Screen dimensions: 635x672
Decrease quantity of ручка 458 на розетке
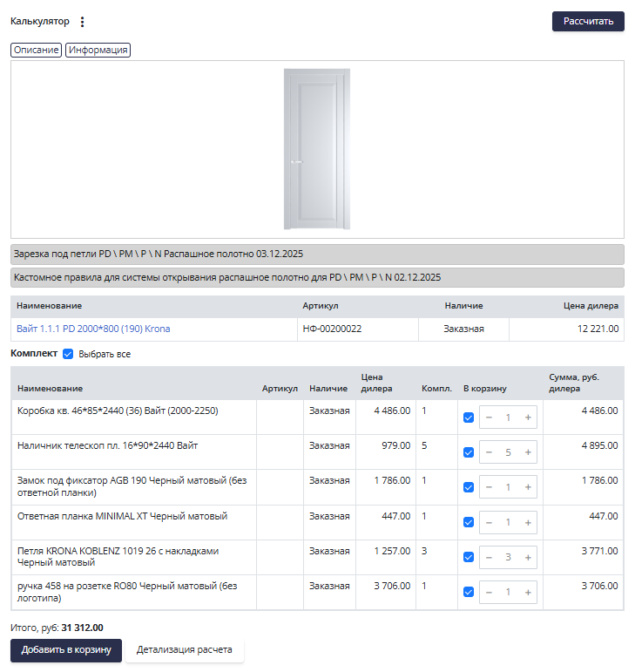489,592
